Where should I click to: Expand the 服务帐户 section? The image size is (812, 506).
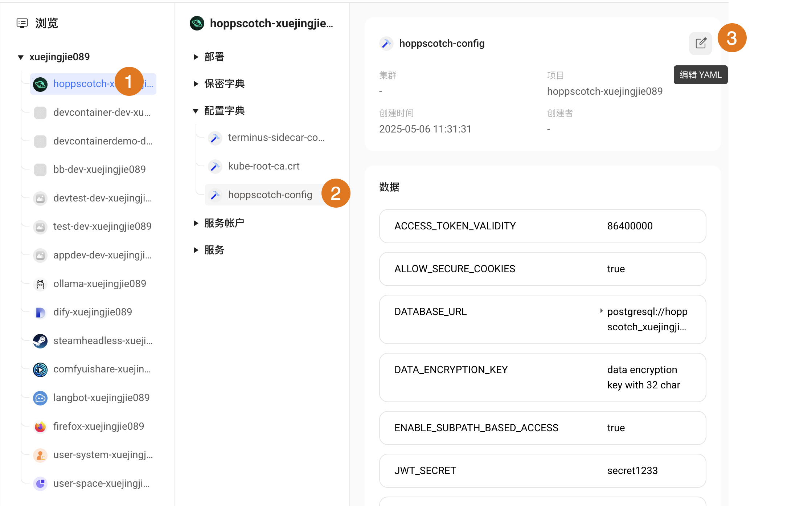[196, 223]
